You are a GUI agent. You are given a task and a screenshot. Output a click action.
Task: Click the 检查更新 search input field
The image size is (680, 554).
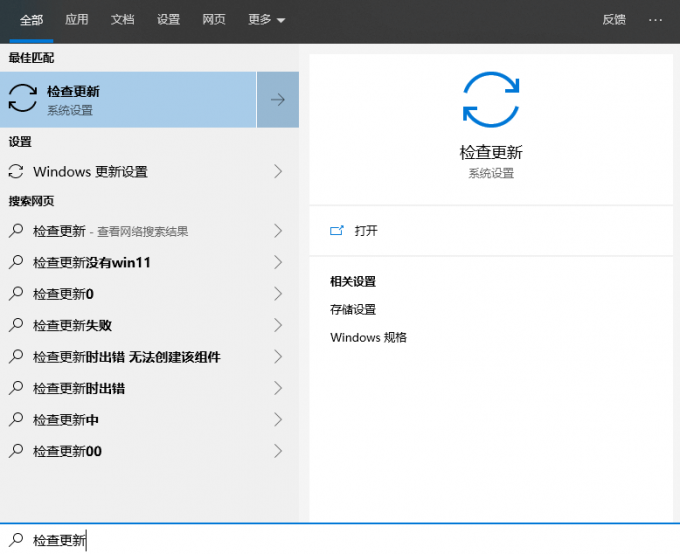point(300,540)
